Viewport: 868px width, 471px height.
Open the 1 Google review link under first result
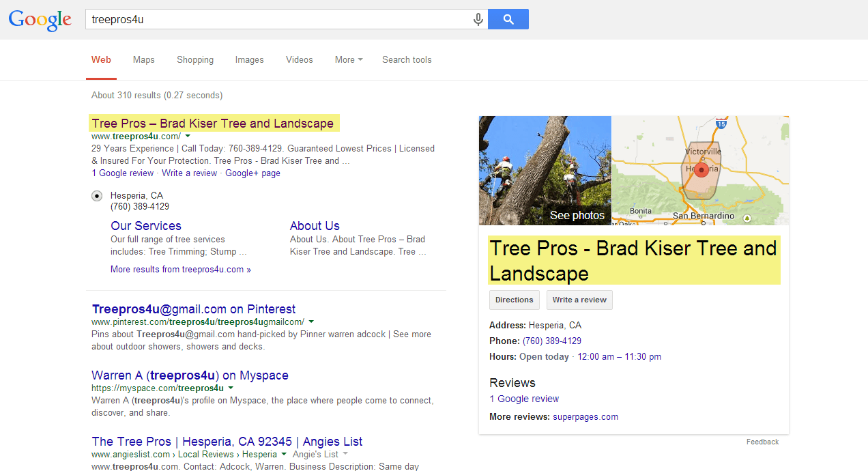(x=123, y=173)
